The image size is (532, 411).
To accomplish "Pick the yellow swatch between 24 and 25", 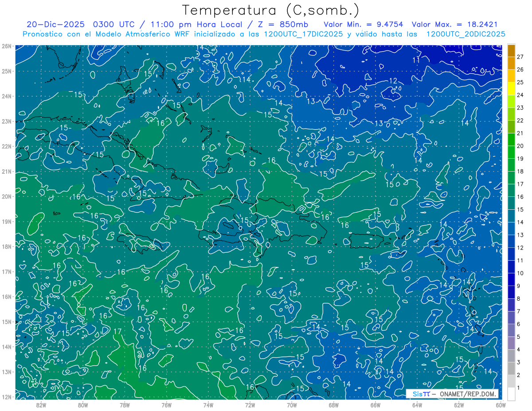I will [x=512, y=89].
